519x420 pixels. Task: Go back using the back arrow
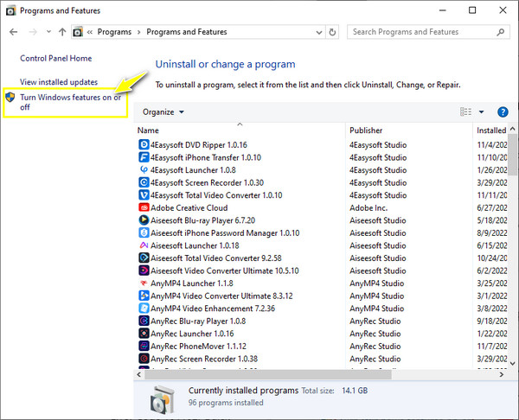click(x=14, y=32)
